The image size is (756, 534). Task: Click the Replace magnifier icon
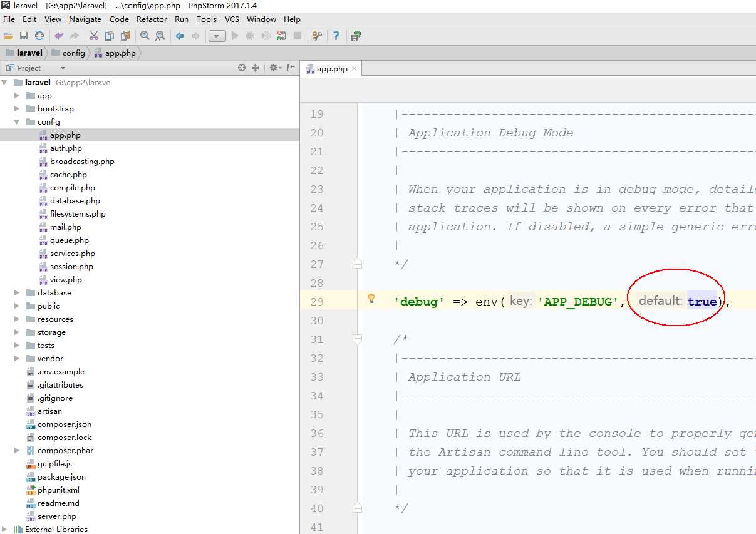(x=160, y=36)
